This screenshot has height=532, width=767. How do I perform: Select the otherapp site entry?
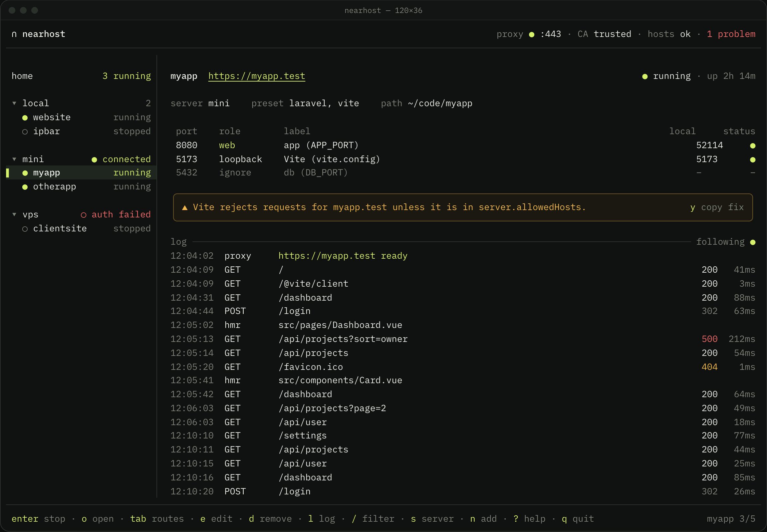(81, 187)
